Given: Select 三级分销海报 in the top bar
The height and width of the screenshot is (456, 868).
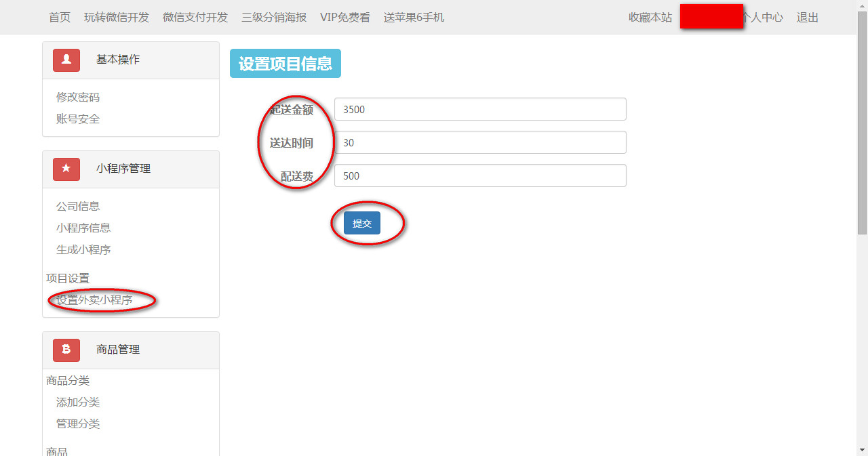Looking at the screenshot, I should pos(274,18).
